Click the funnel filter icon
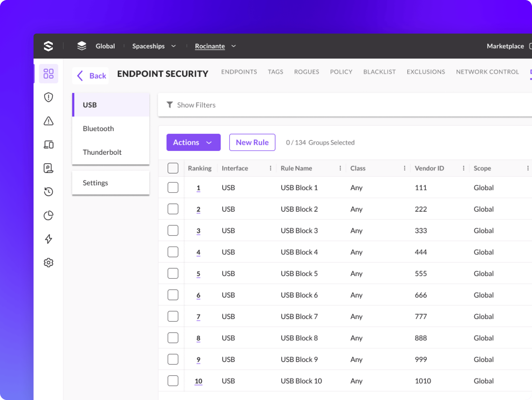Screen dimensions: 532x400 [x=170, y=105]
